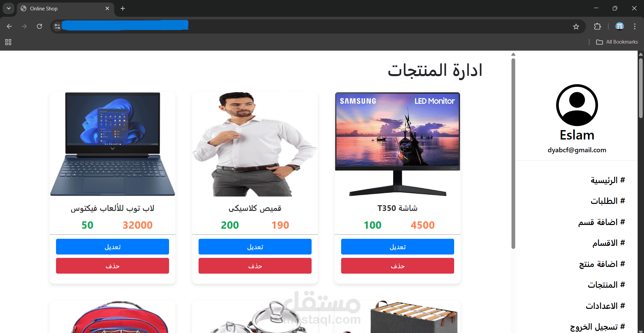Image resolution: width=644 pixels, height=333 pixels.
Task: Close the Online Shop tab
Action: pos(107,8)
